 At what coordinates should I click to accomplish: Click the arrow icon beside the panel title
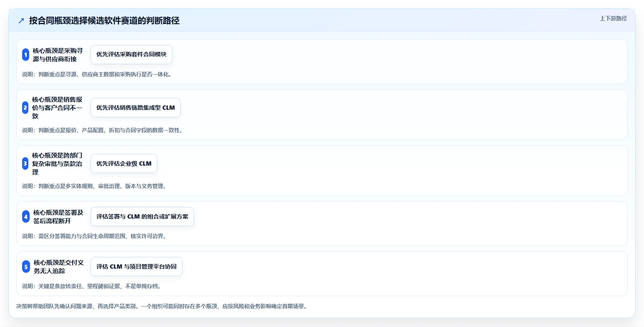click(21, 21)
